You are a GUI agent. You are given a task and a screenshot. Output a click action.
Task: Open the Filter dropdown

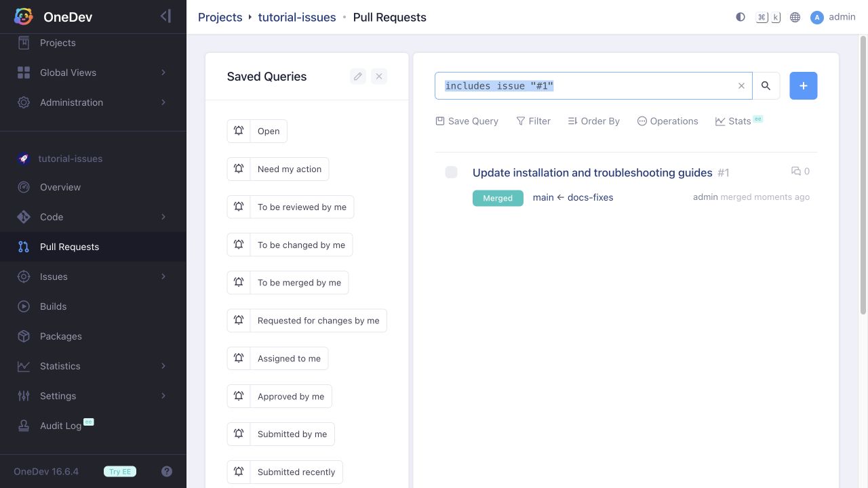(x=533, y=121)
